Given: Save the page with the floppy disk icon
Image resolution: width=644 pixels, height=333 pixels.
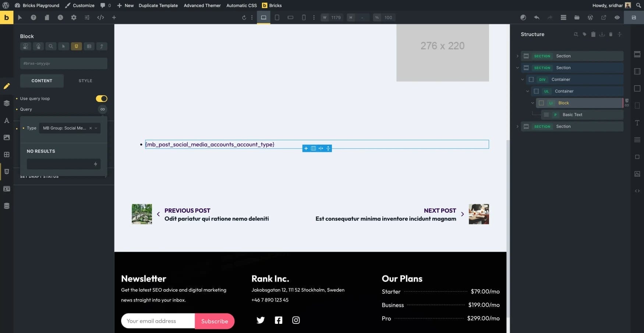Looking at the screenshot, I should (x=633, y=18).
